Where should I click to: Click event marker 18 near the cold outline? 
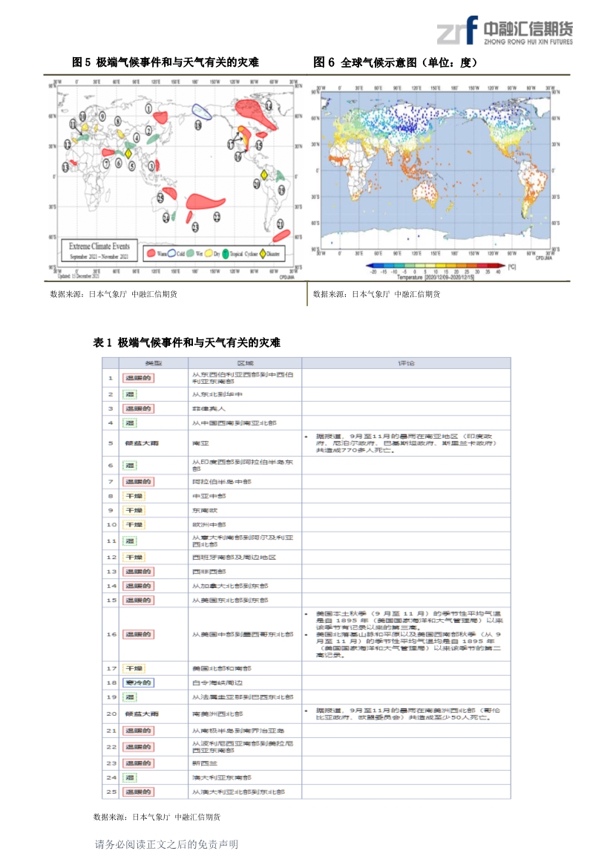(x=197, y=125)
